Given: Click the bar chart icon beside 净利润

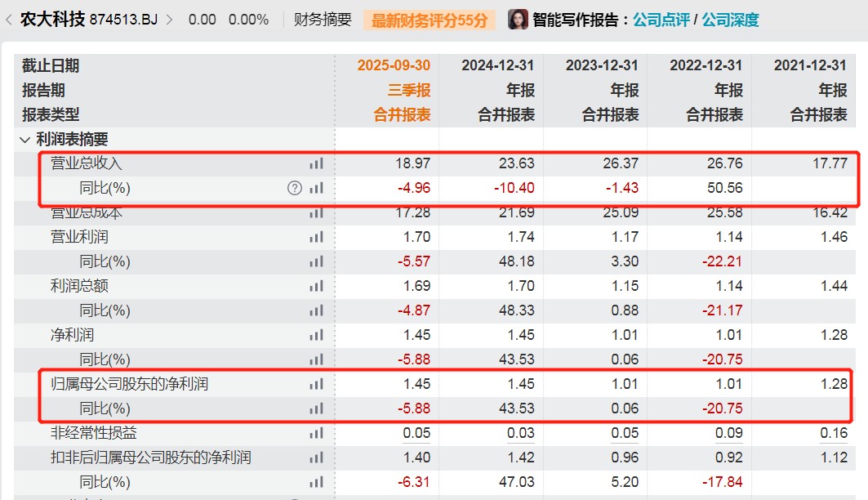Looking at the screenshot, I should 317,334.
